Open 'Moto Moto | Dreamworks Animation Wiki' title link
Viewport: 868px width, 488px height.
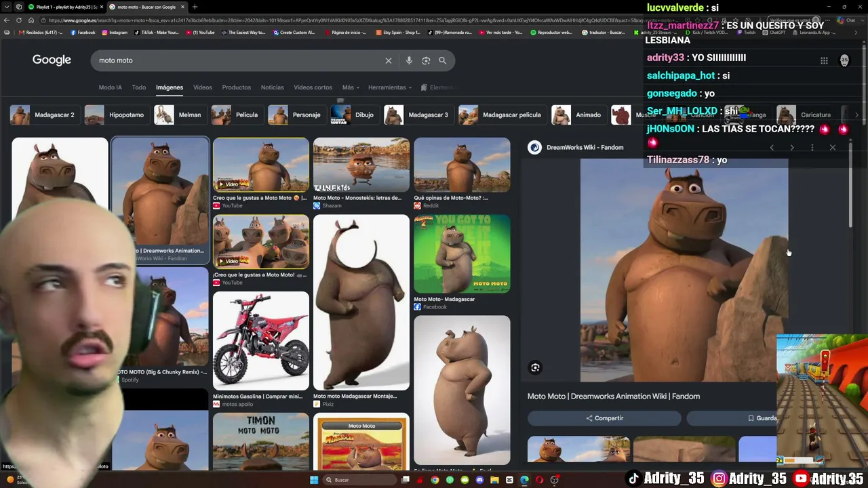(614, 396)
